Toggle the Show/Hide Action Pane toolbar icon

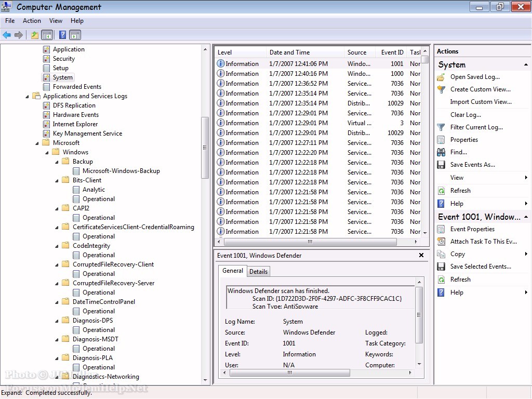point(75,35)
